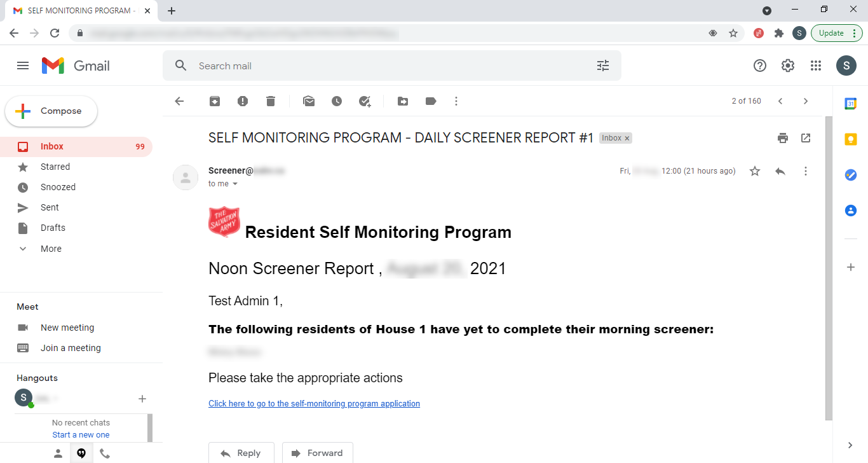Click the Reply button

coord(241,453)
